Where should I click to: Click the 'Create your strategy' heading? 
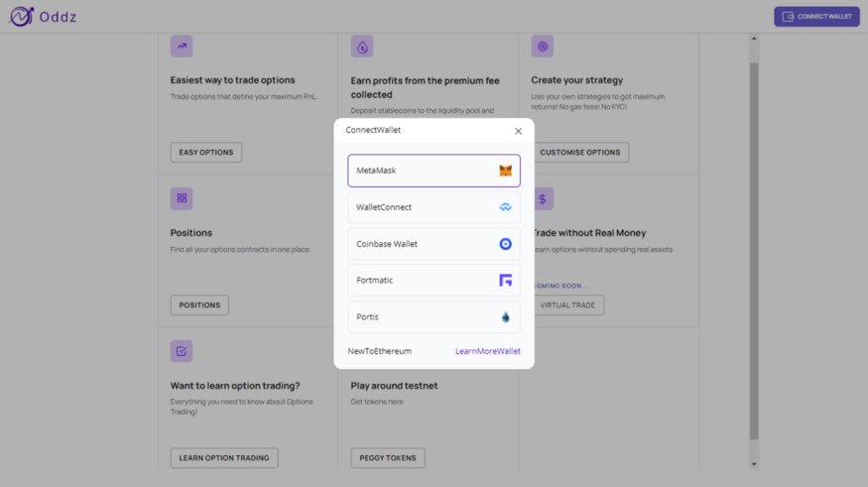click(576, 80)
